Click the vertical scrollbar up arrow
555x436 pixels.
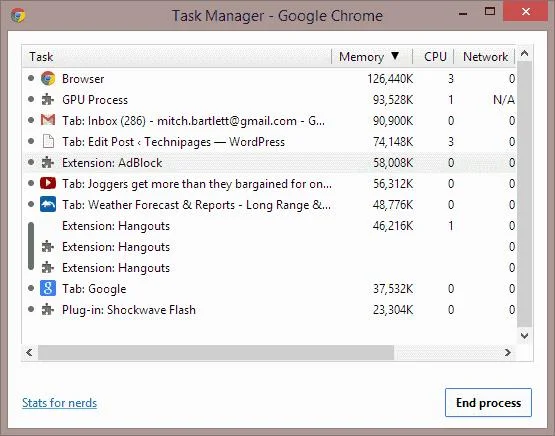pos(524,53)
